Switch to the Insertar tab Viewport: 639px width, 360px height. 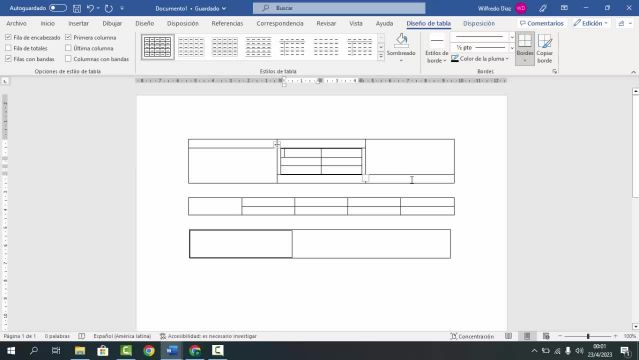(x=79, y=24)
